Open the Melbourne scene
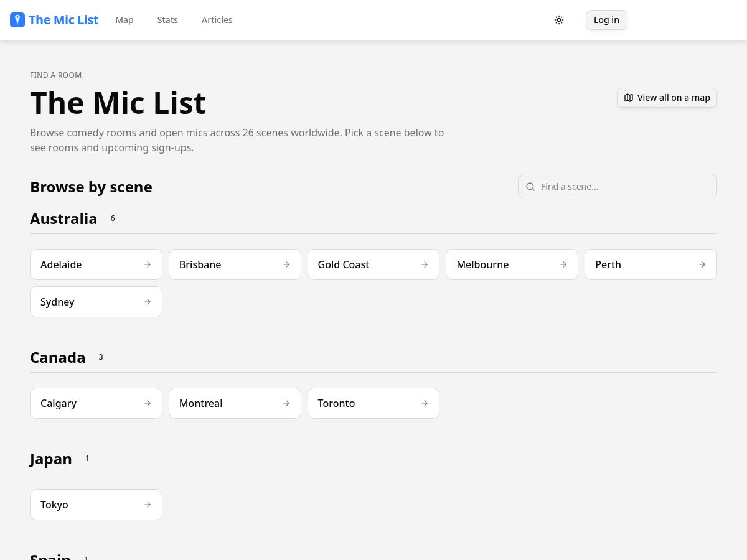747x560 pixels. 512,264
